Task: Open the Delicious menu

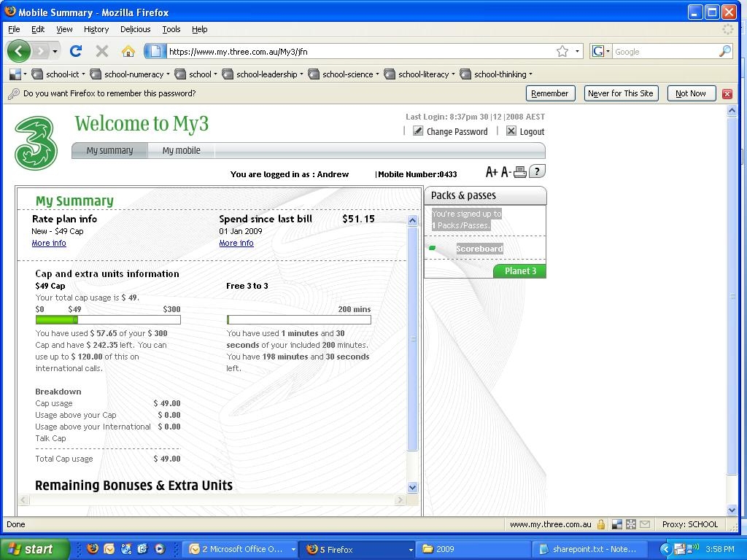Action: 135,29
